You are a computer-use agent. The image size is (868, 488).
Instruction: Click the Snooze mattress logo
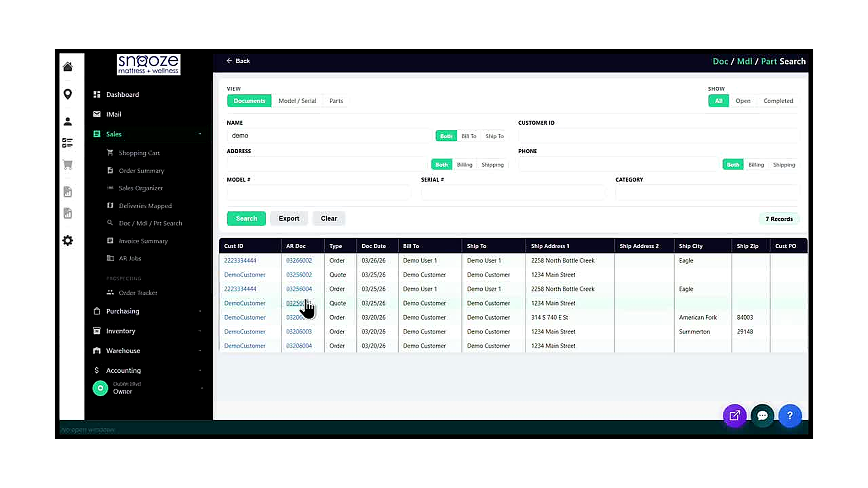coord(149,65)
